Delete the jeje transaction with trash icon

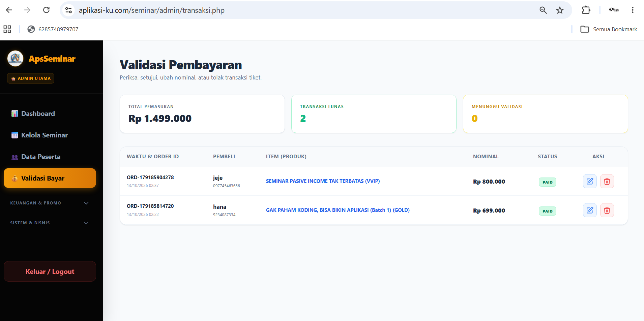(607, 181)
